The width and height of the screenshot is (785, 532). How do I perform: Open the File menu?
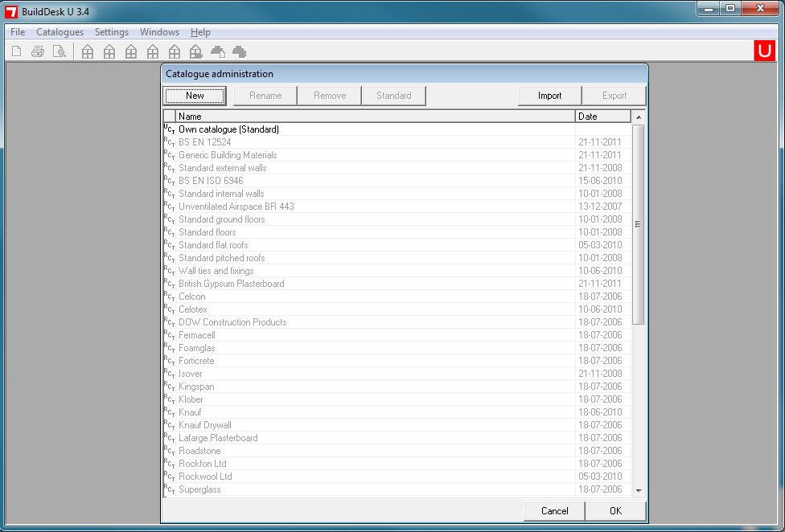(18, 32)
